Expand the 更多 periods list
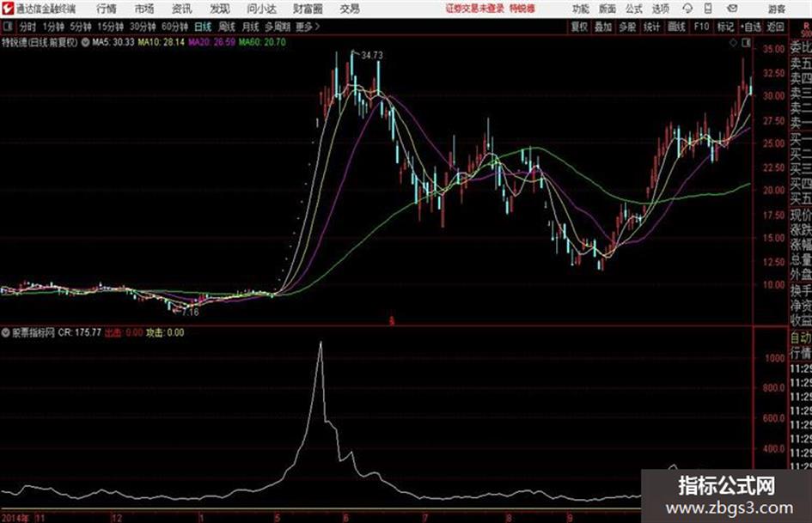 [x=308, y=27]
